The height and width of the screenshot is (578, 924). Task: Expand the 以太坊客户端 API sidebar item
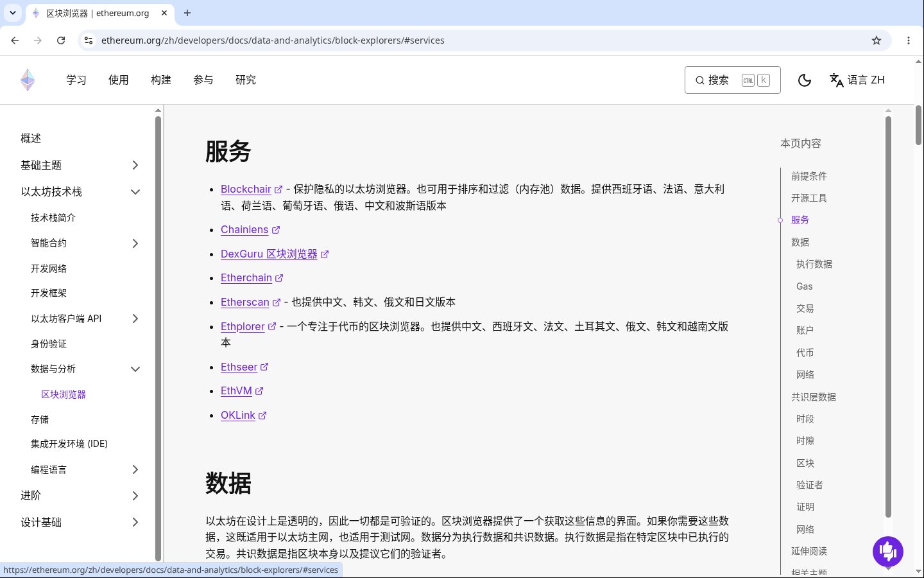click(x=135, y=319)
